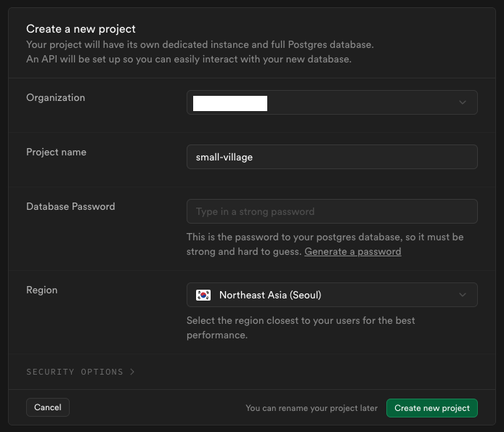Click the chevron arrow in Organization dropdown

(x=463, y=102)
